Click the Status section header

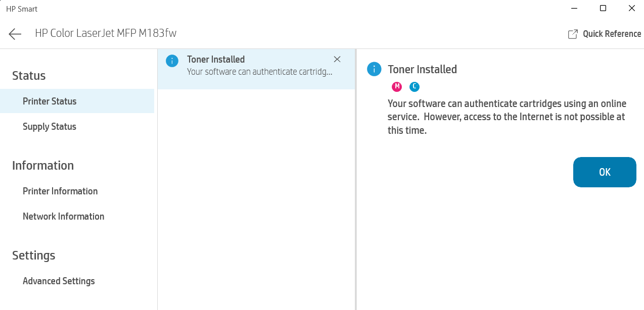tap(29, 75)
